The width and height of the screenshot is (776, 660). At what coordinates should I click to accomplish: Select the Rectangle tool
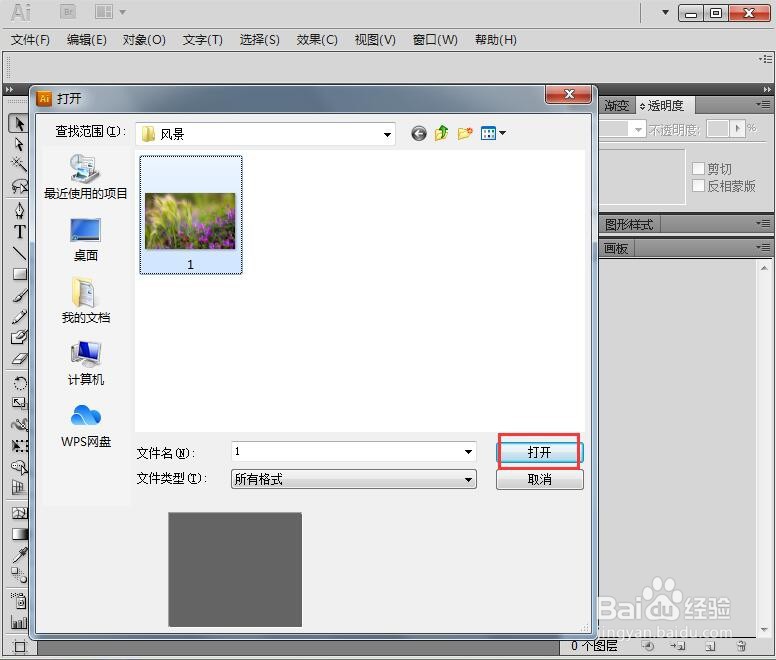pos(19,274)
